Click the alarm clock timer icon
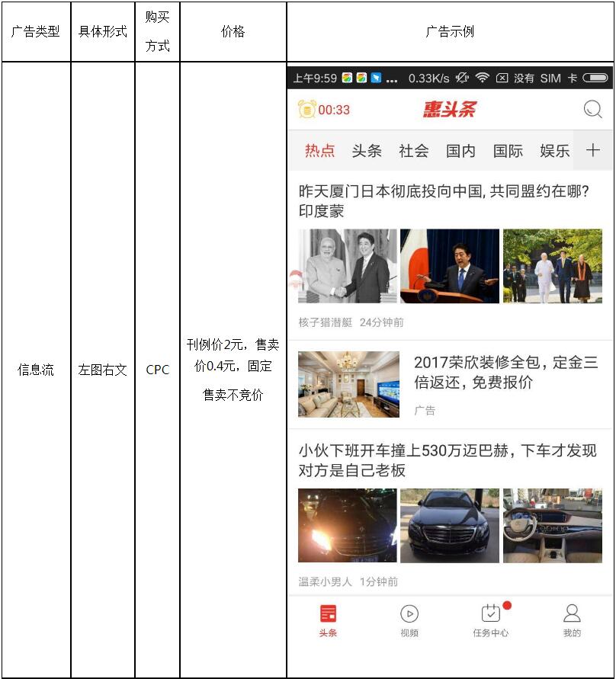 pos(306,110)
